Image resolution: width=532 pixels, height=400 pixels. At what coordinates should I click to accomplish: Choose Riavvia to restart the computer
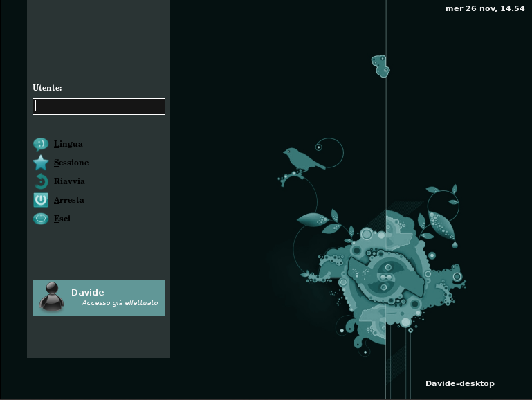pos(69,181)
